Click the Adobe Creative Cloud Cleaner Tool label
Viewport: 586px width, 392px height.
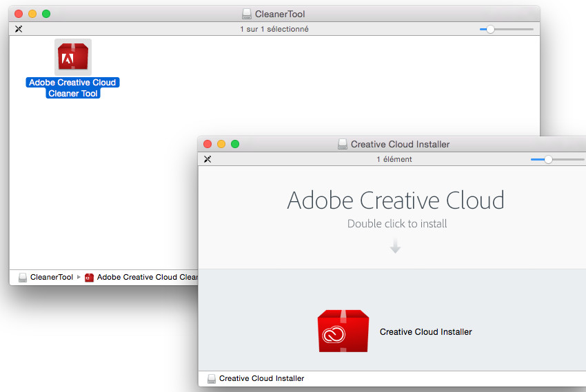[x=72, y=87]
